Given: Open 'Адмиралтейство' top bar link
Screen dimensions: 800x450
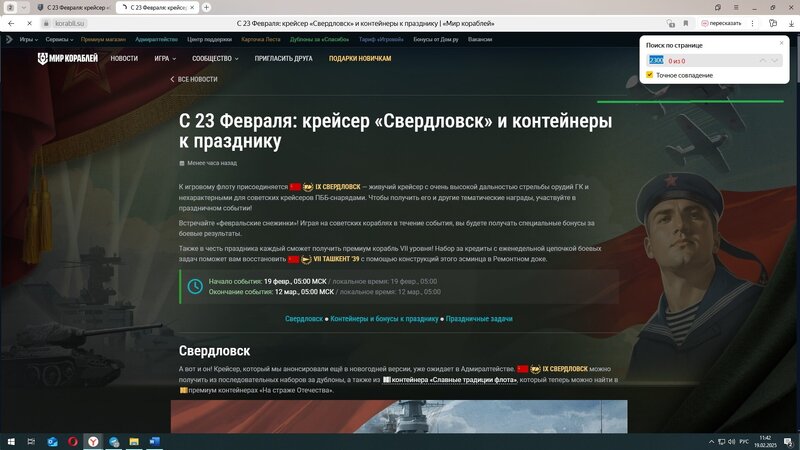Looking at the screenshot, I should pyautogui.click(x=156, y=39).
